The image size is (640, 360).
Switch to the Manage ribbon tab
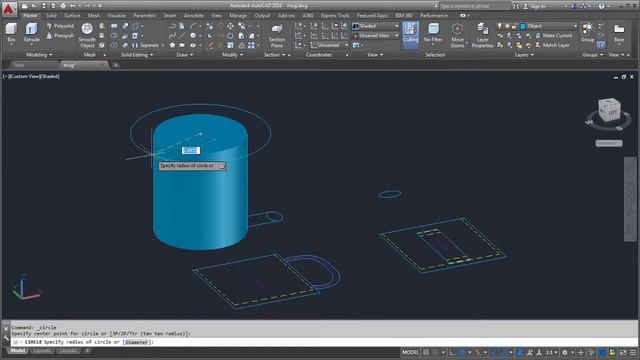238,16
